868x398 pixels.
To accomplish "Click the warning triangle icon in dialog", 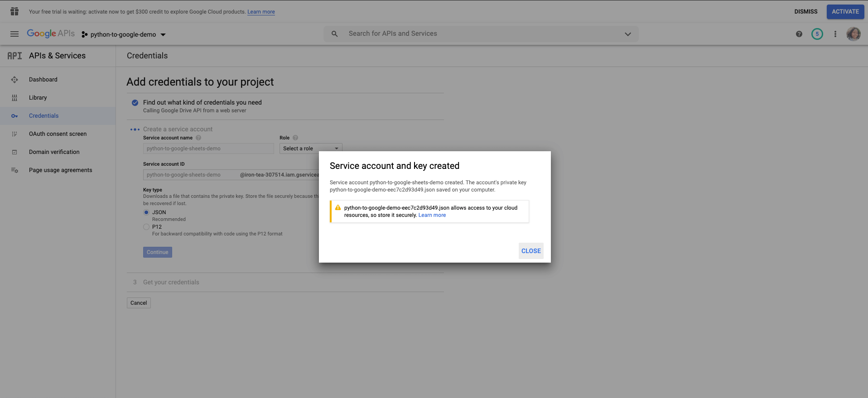I will 338,208.
